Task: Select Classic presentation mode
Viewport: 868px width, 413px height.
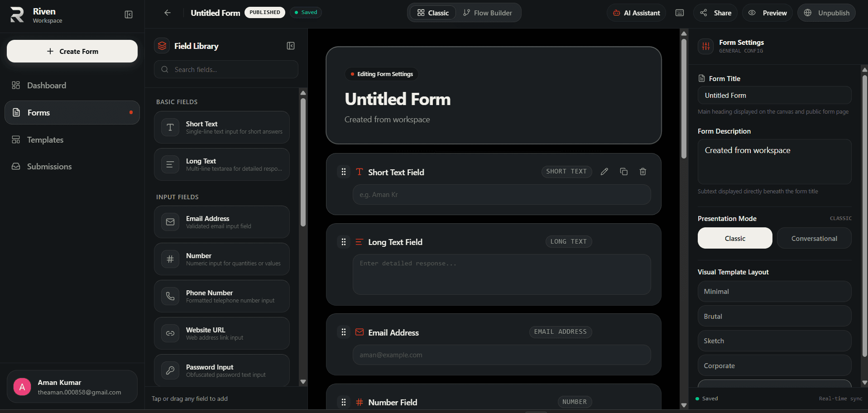Action: 735,238
